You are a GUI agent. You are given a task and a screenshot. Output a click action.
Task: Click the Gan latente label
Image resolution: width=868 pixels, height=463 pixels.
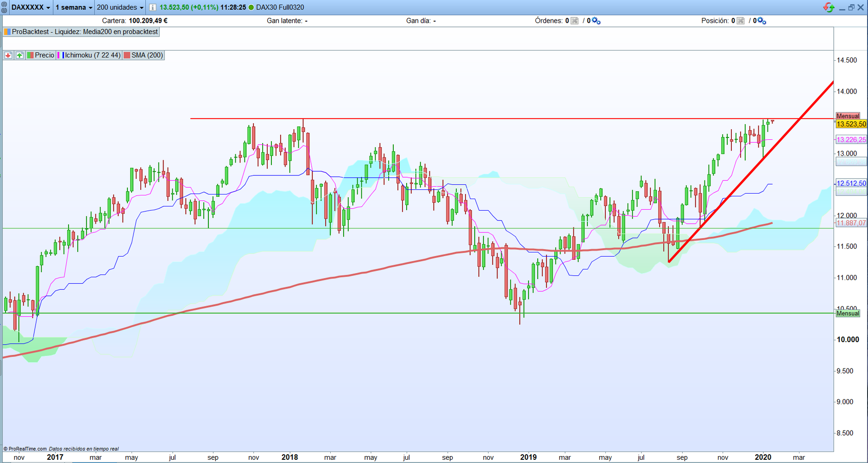click(x=284, y=21)
